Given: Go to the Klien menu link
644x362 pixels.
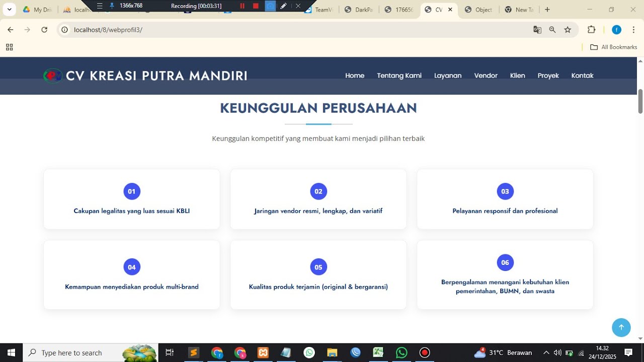Looking at the screenshot, I should pos(517,76).
